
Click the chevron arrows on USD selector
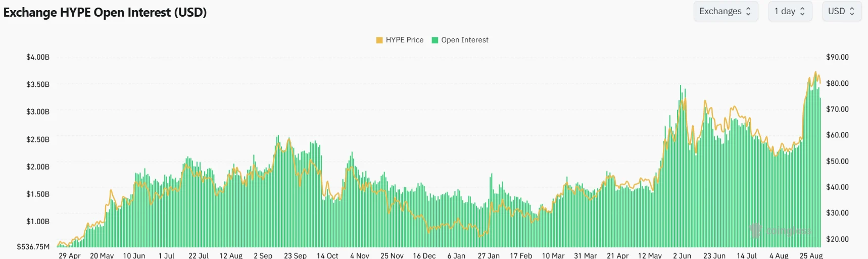coord(852,11)
